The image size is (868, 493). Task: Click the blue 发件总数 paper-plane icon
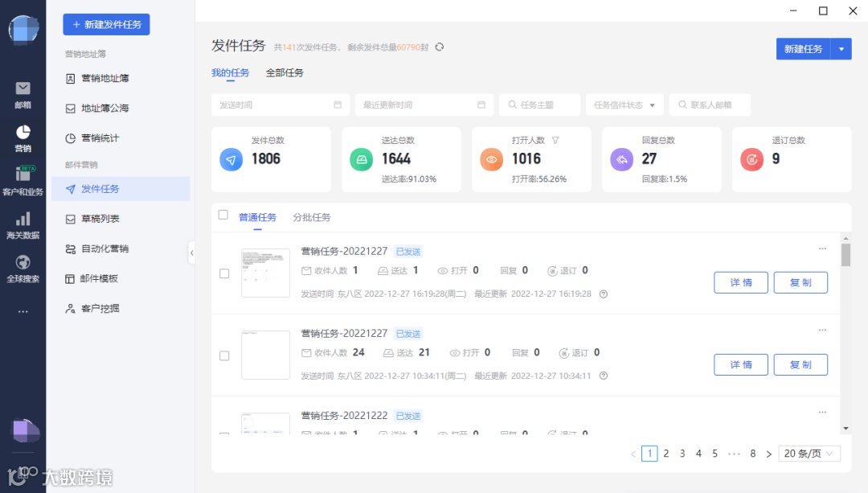(231, 159)
